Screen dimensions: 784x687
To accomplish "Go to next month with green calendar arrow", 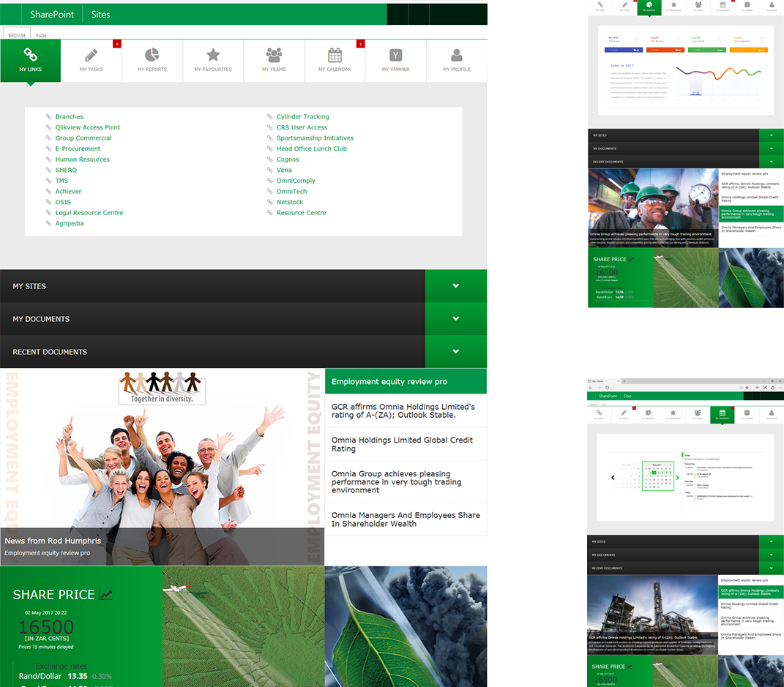I will coord(677,478).
